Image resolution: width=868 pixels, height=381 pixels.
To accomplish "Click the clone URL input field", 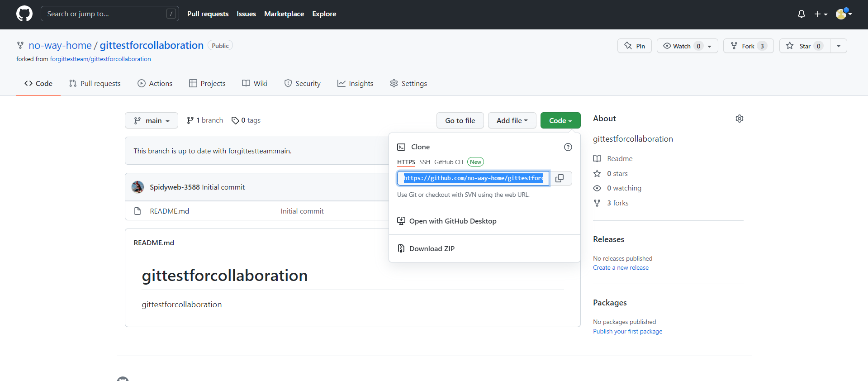I will point(473,178).
